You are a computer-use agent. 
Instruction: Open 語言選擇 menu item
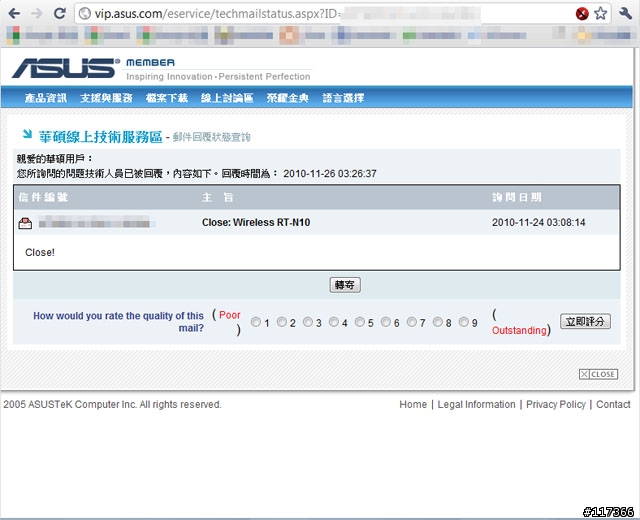pyautogui.click(x=343, y=98)
